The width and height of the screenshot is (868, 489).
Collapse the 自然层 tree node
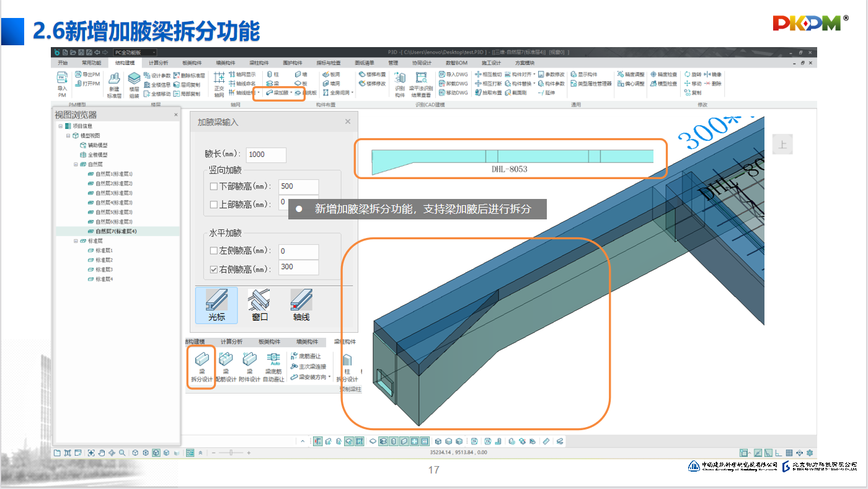pos(76,164)
